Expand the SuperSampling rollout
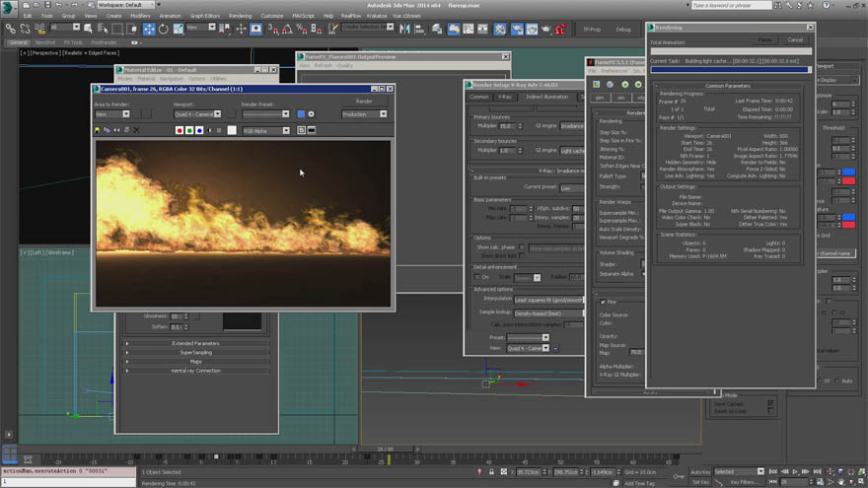 (196, 353)
